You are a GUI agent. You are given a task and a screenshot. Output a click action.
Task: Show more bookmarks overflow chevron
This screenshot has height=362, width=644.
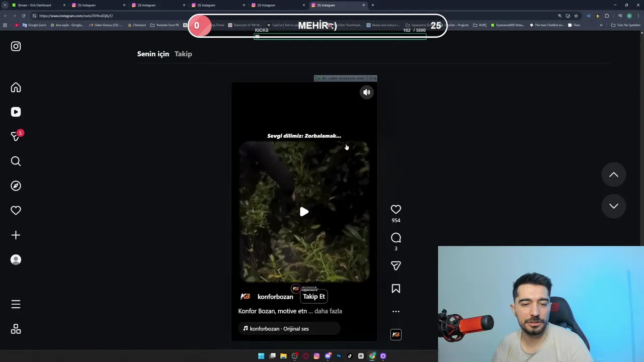point(601,25)
